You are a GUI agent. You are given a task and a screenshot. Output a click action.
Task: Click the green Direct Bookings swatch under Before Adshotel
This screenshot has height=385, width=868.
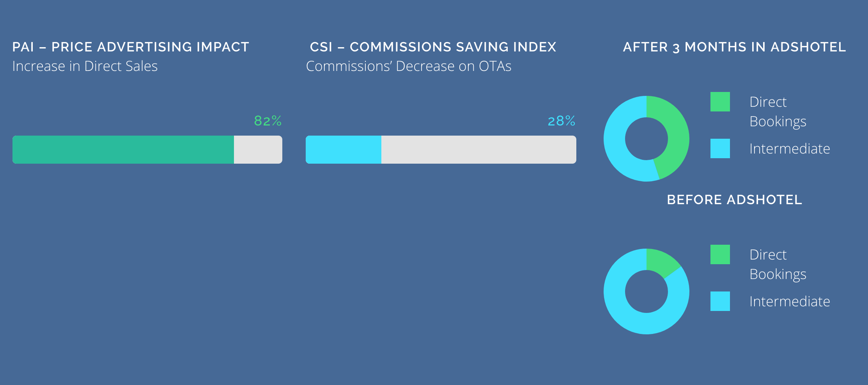(x=720, y=254)
